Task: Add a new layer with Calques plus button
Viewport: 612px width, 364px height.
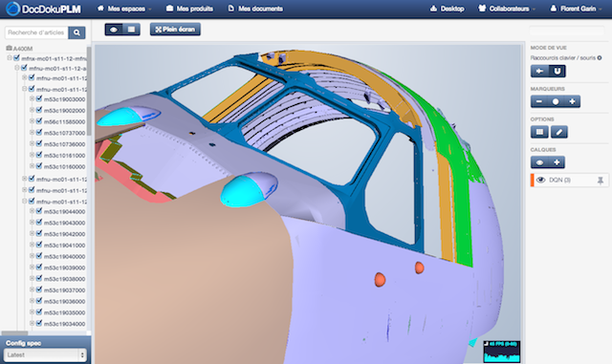Action: click(x=557, y=162)
